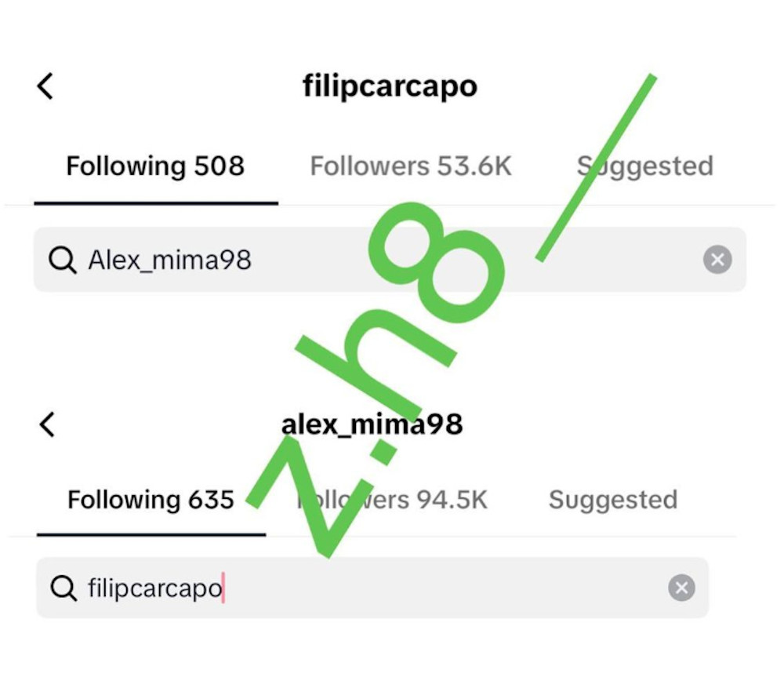Image resolution: width=784 pixels, height=681 pixels.
Task: Click the search magnifier beside filipcarcapo
Action: point(64,588)
